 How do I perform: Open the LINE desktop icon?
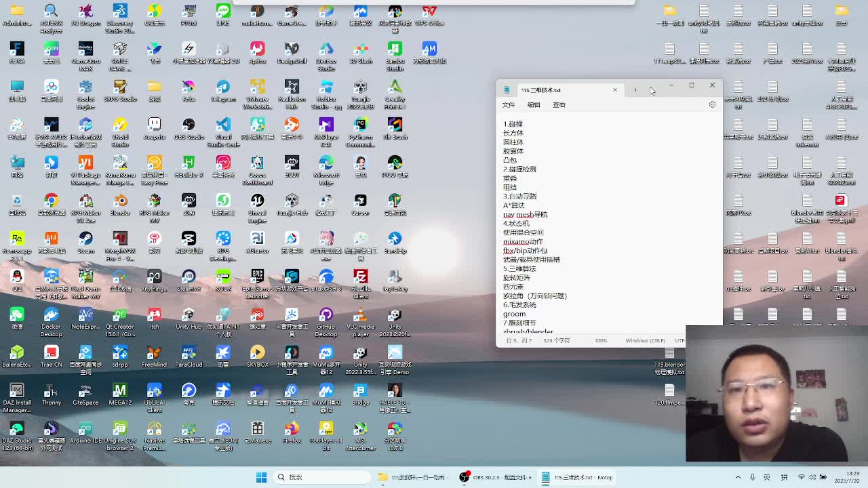click(x=223, y=15)
